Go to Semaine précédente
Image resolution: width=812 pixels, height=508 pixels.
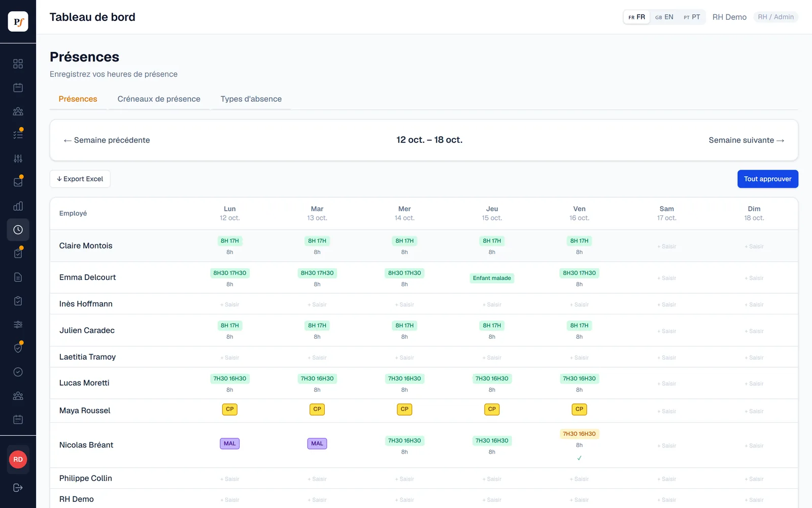tap(107, 140)
